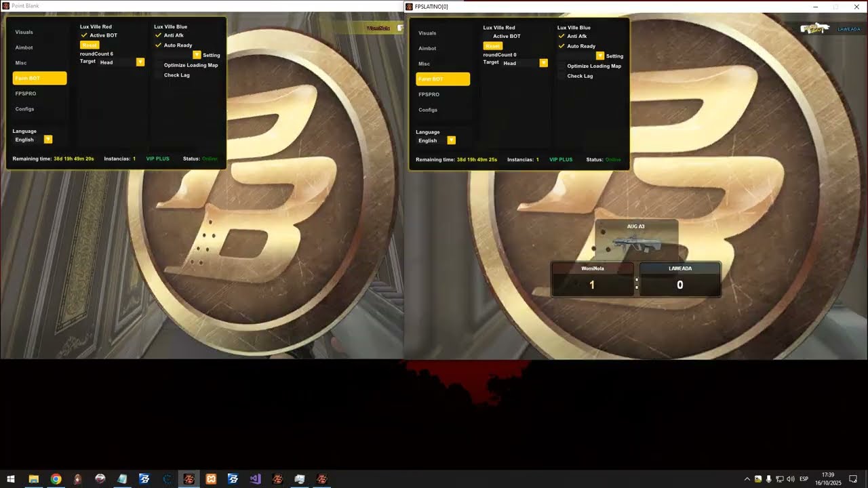Show hidden system tray icons
Viewport: 868px width, 488px height.
(747, 479)
